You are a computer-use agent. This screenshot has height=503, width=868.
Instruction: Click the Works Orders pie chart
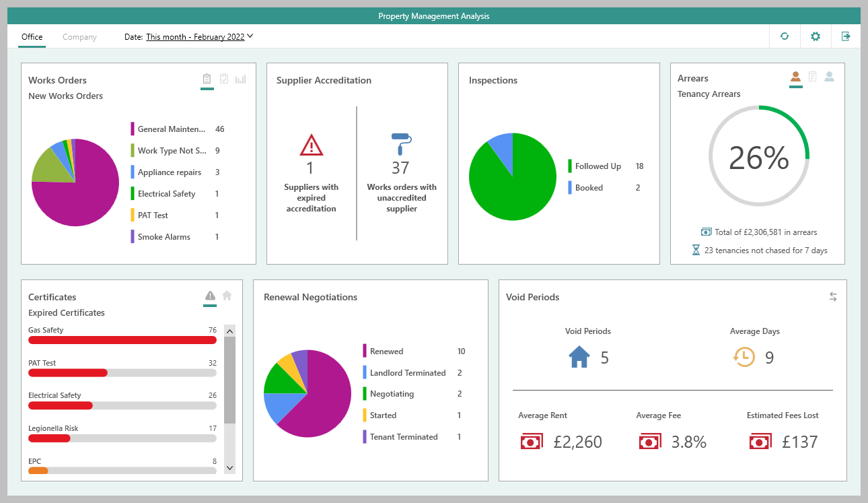point(75,182)
